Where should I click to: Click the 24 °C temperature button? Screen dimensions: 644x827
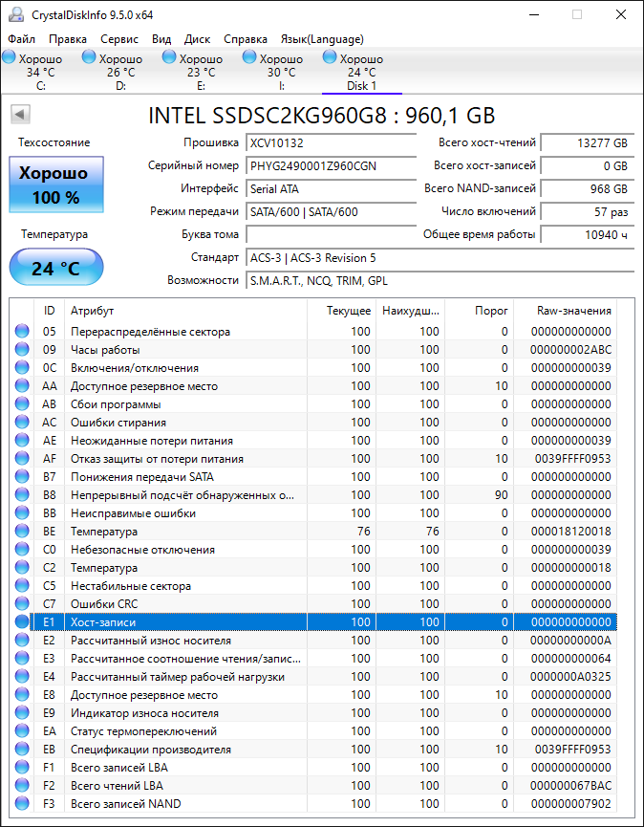click(x=55, y=268)
